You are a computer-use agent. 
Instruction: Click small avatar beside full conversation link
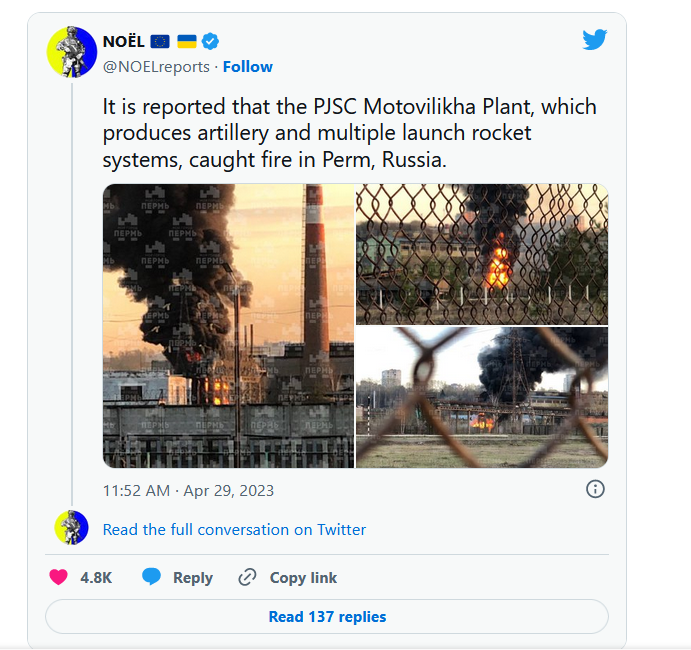point(72,528)
